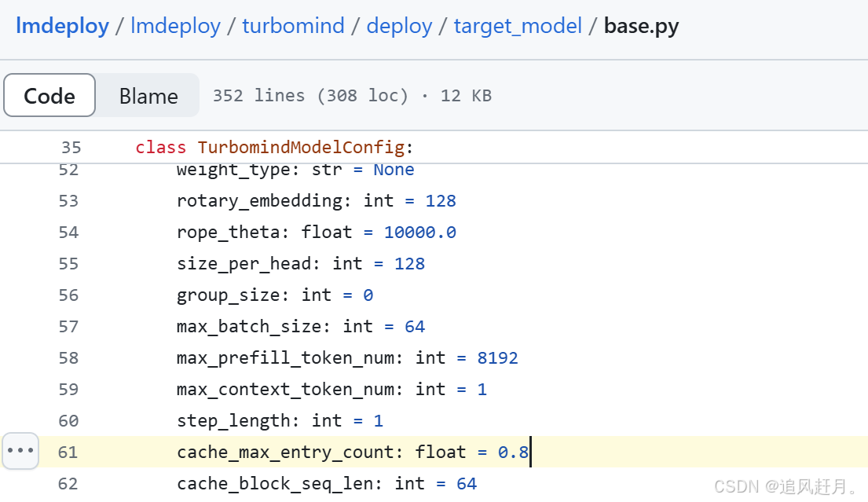Screen dimensions: 868x502
Task: Click the None value on line 52
Action: [394, 170]
